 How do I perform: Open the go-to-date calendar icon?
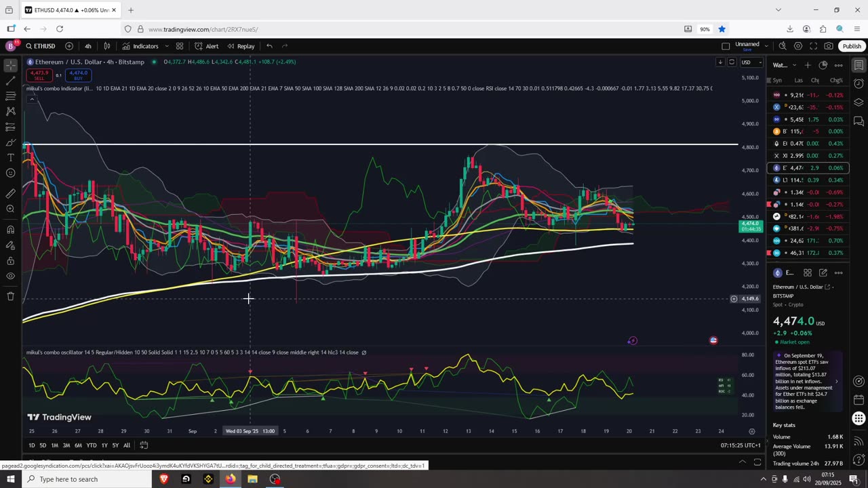tap(144, 445)
